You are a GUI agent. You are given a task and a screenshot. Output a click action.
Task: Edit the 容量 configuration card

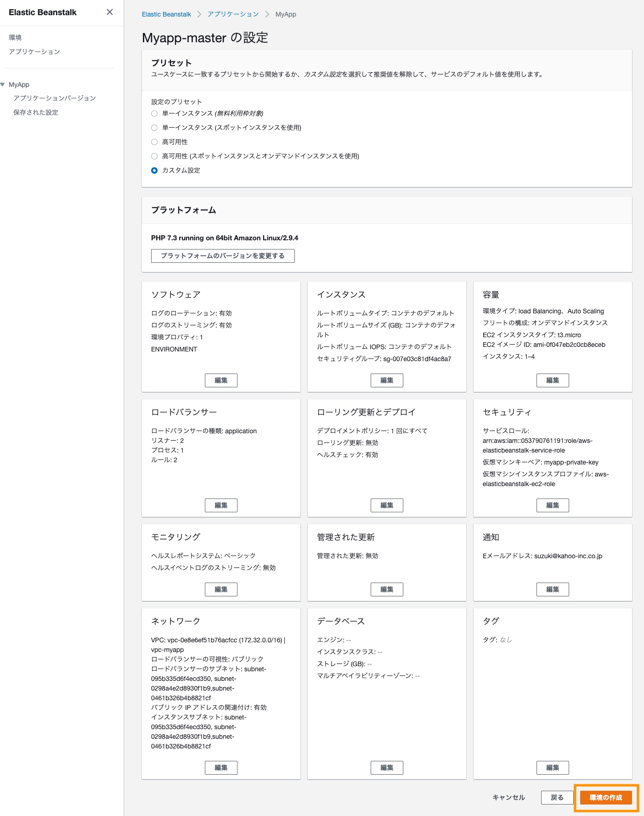pyautogui.click(x=553, y=380)
